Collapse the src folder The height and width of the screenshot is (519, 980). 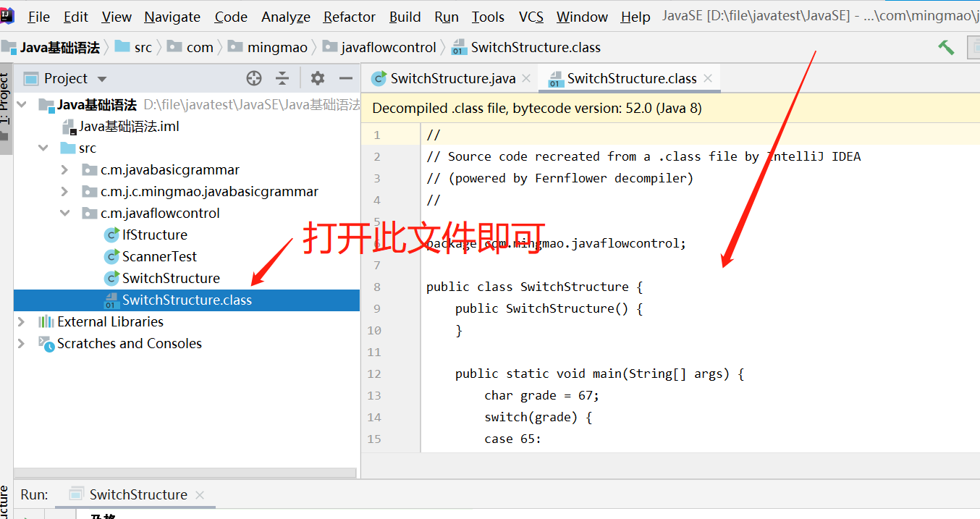pos(43,148)
